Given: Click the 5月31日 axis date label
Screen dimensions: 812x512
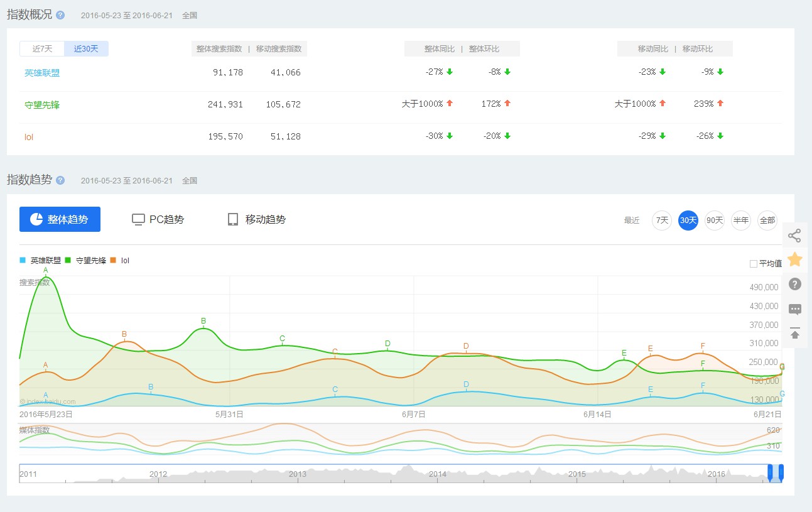Looking at the screenshot, I should [x=229, y=414].
